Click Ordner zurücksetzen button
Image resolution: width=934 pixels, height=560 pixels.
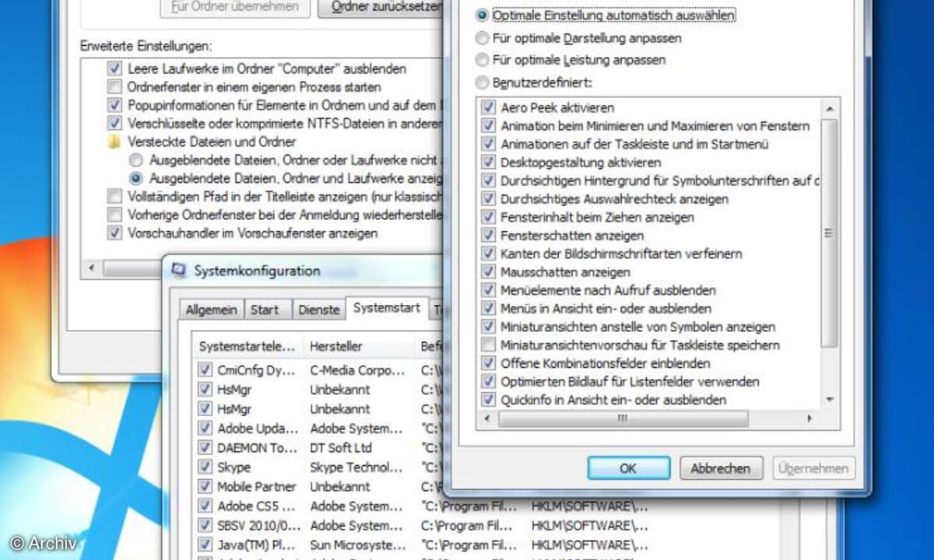pyautogui.click(x=381, y=7)
